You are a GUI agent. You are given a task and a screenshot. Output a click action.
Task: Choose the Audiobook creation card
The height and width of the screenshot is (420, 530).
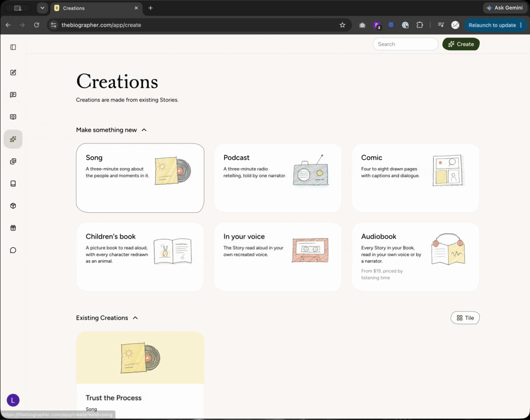click(416, 257)
